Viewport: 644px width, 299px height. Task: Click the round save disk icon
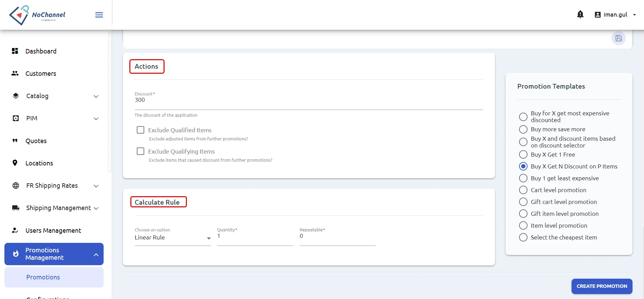619,38
